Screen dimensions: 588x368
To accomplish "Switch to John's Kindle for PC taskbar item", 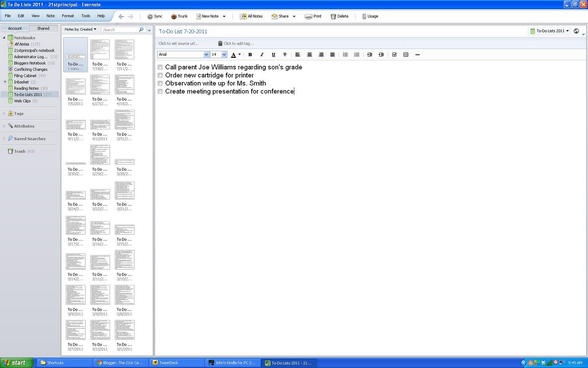I will pyautogui.click(x=233, y=362).
